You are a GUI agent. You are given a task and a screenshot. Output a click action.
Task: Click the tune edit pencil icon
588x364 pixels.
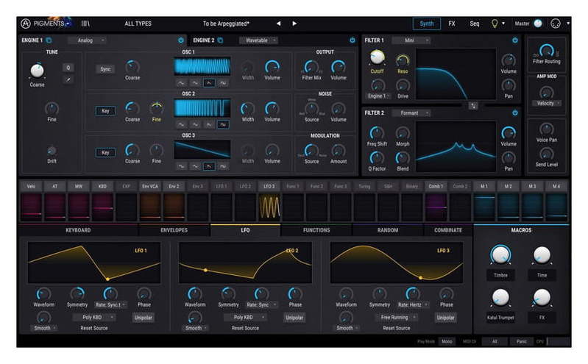point(68,79)
